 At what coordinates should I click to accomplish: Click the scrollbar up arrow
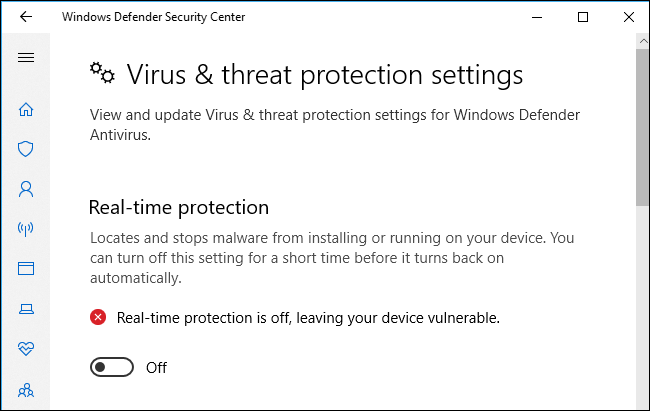[x=643, y=41]
